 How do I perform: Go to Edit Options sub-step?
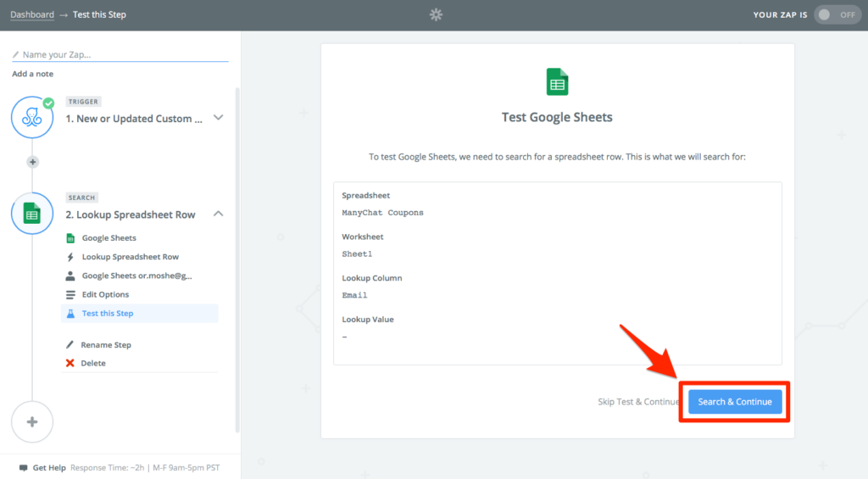point(105,294)
